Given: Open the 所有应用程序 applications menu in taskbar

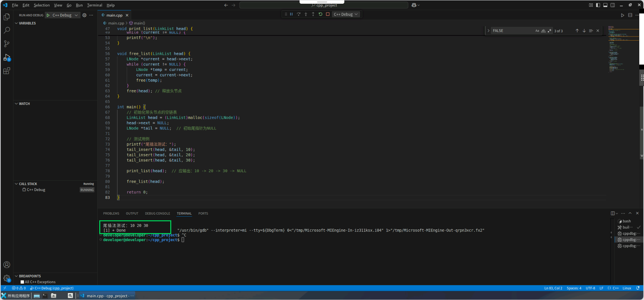Looking at the screenshot, I should 15,296.
